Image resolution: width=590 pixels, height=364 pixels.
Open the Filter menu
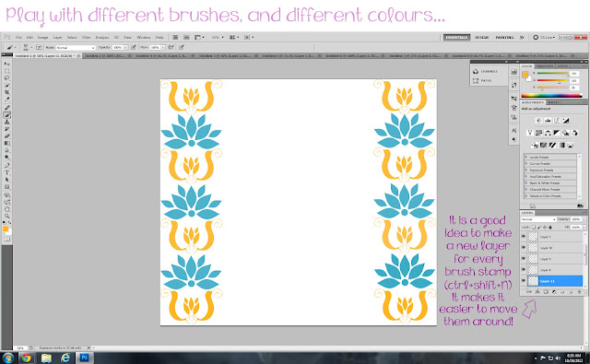coord(86,38)
